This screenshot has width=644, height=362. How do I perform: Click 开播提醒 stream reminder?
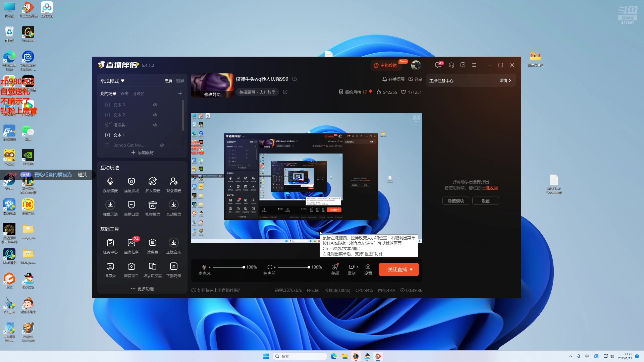coord(393,79)
